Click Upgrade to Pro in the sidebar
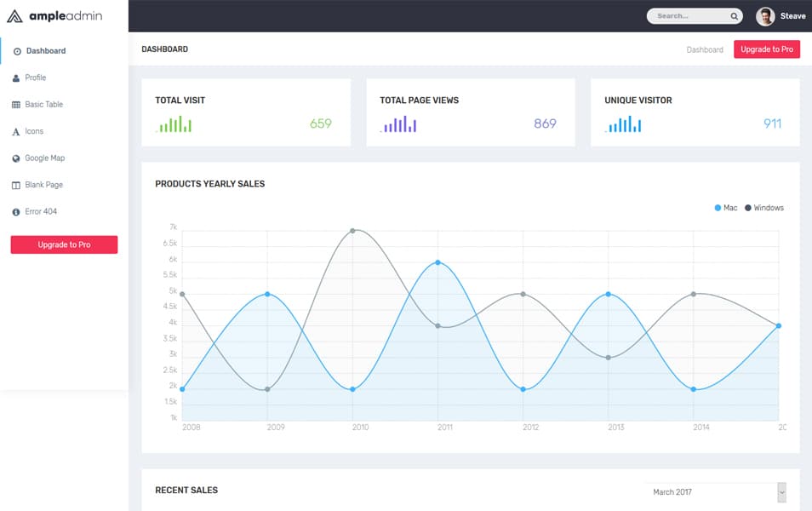Viewport: 812px width, 511px height. 63,244
